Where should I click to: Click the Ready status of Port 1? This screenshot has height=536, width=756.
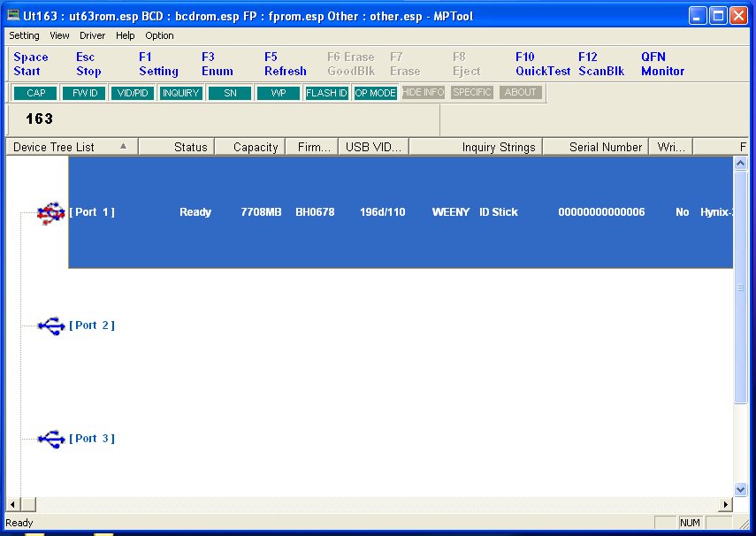click(x=195, y=212)
